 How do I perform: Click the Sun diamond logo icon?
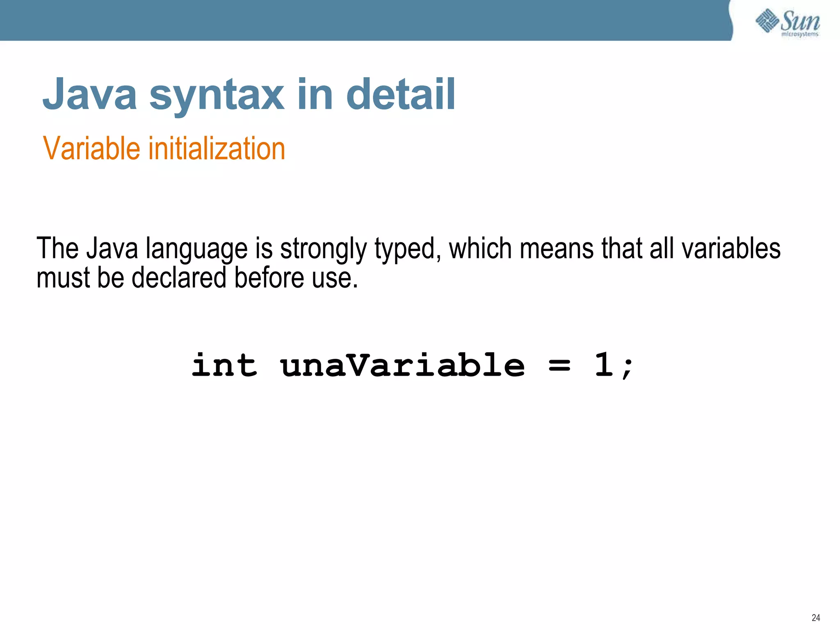point(767,21)
